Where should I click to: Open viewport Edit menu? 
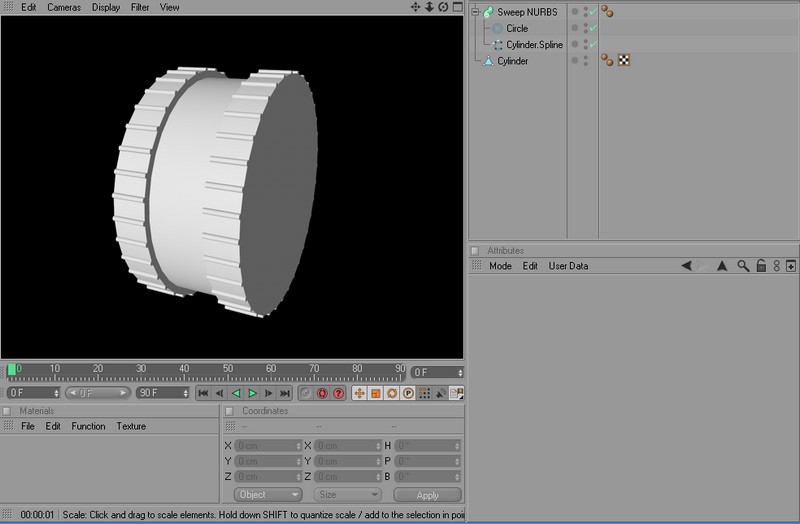pos(29,7)
